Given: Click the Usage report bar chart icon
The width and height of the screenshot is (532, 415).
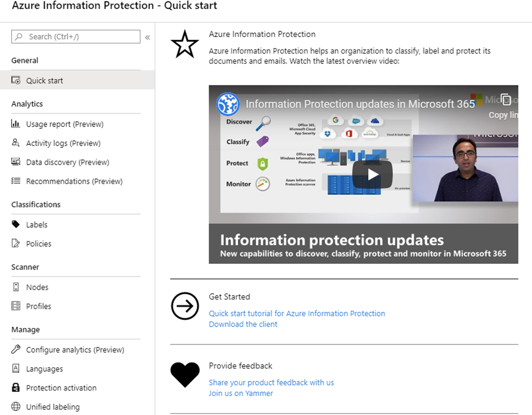Looking at the screenshot, I should [x=15, y=123].
